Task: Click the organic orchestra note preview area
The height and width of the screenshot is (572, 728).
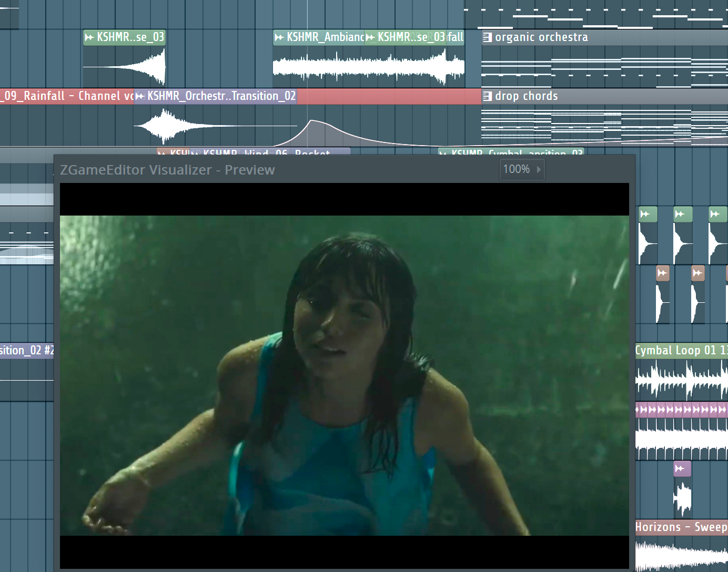Action: tap(604, 67)
